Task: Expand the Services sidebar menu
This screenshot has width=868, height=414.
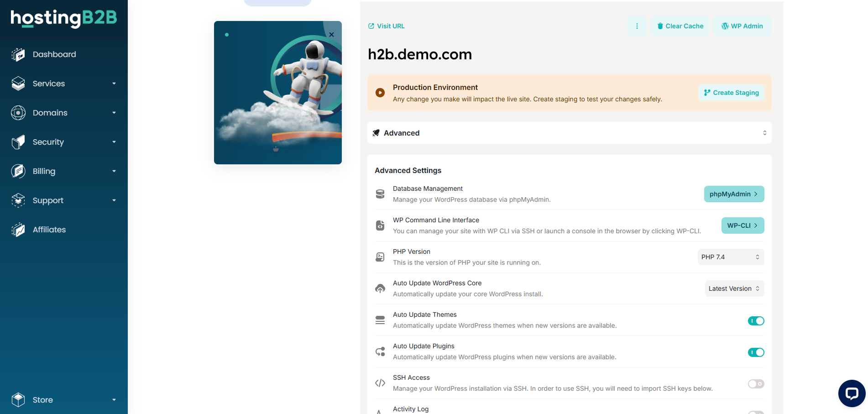Action: 64,84
